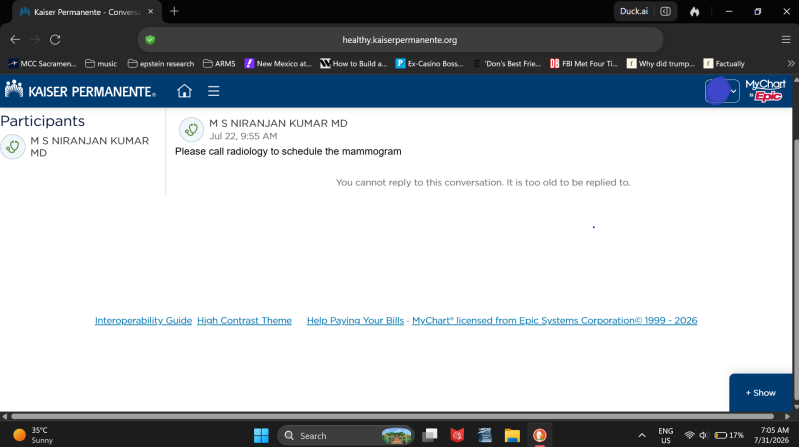Screen dimensions: 799x447
Task: Click the message sender name heading
Action: [278, 123]
